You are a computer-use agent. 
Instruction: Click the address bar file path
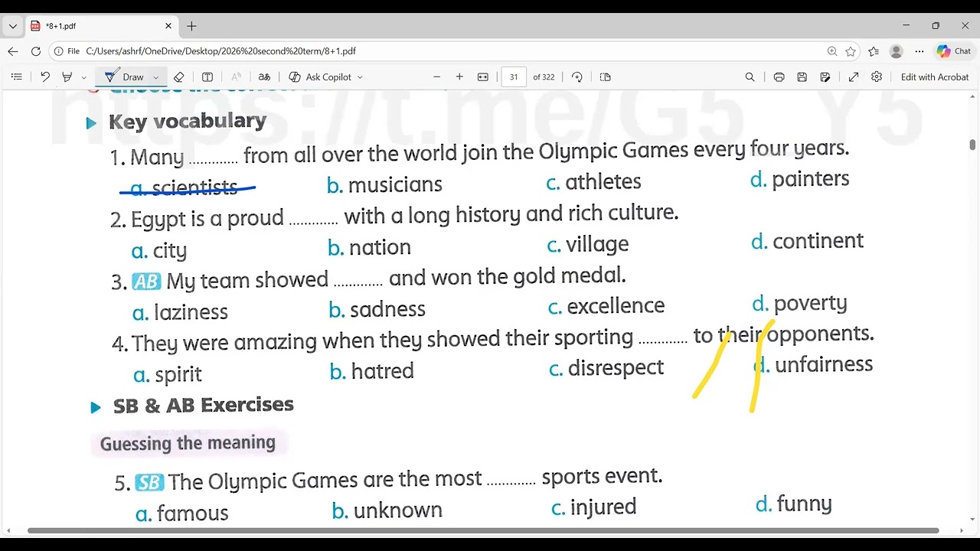pyautogui.click(x=221, y=51)
